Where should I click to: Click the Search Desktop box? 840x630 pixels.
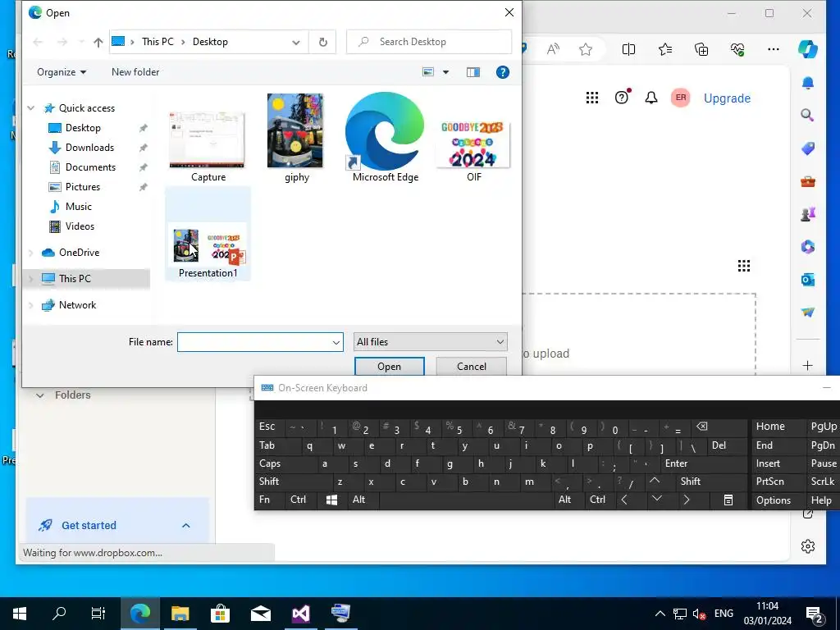click(x=429, y=42)
